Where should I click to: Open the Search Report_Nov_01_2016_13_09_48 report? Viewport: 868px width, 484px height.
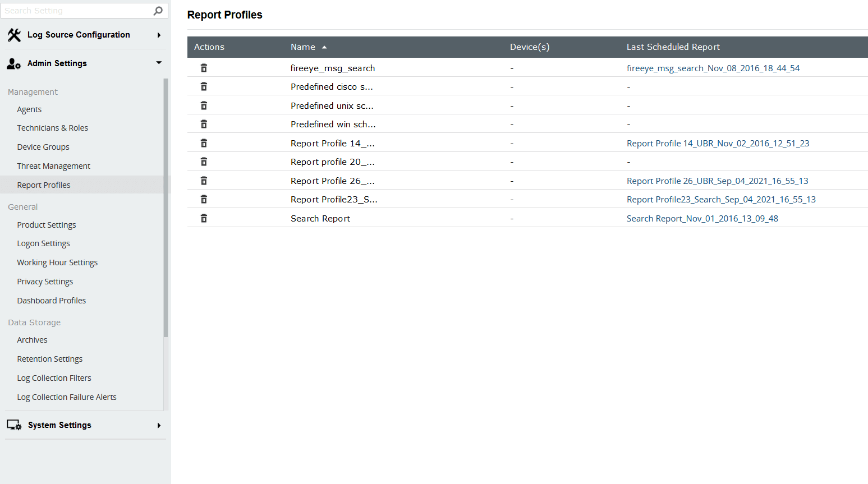[x=702, y=218]
